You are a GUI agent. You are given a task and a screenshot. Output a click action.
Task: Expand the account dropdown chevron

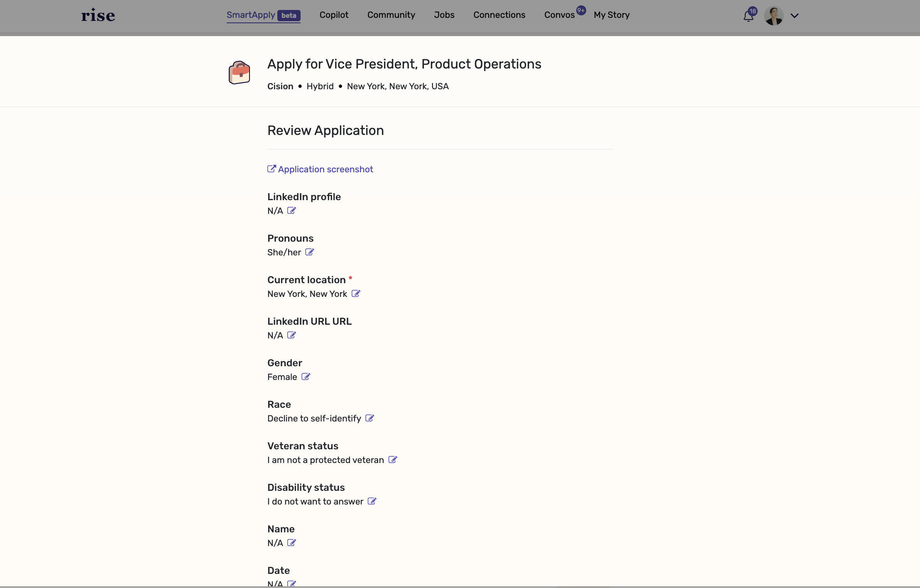795,16
